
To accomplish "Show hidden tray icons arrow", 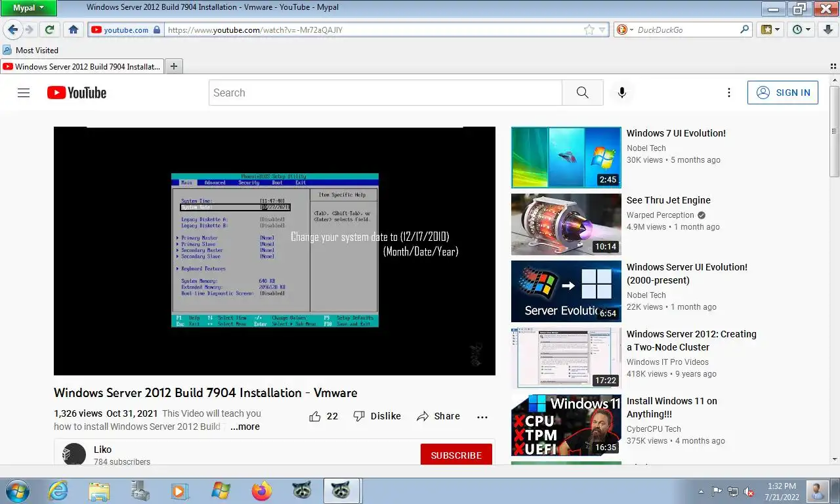I will (701, 491).
